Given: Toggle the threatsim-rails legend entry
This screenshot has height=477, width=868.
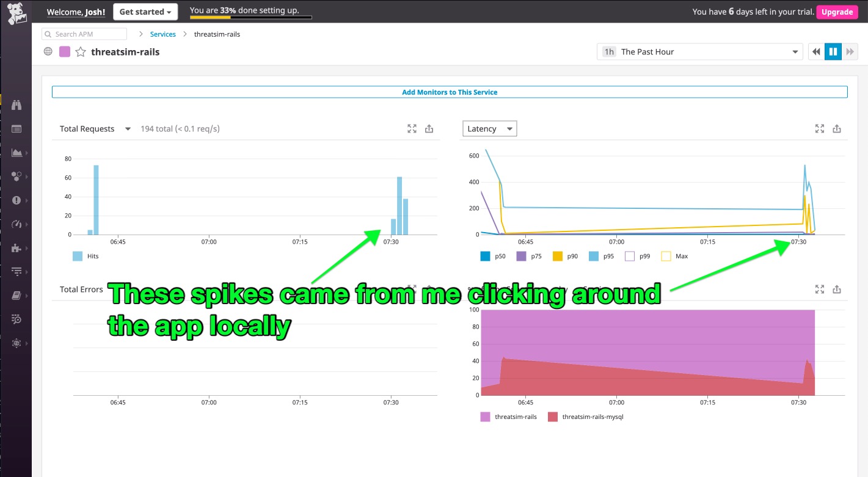Looking at the screenshot, I should pyautogui.click(x=509, y=417).
